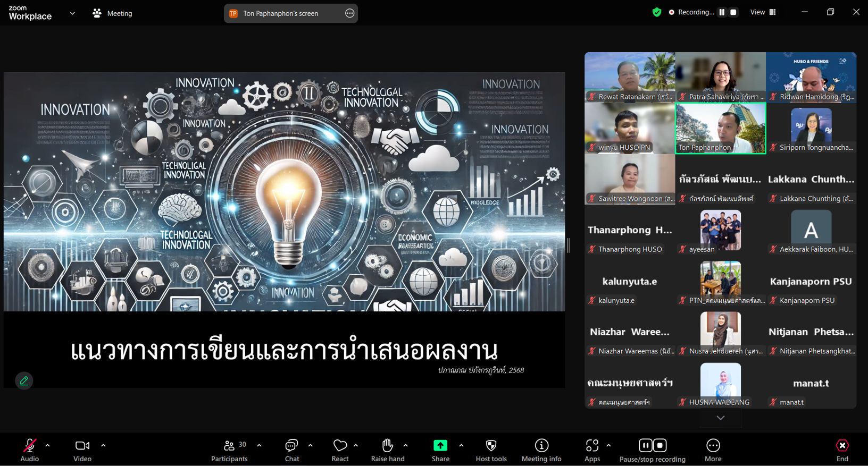
Task: Expand the Zoom Workplace dropdown arrow
Action: (x=72, y=13)
